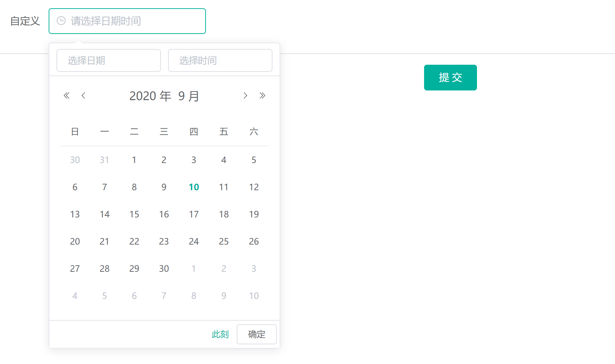Select today's date, September 10

coord(194,187)
